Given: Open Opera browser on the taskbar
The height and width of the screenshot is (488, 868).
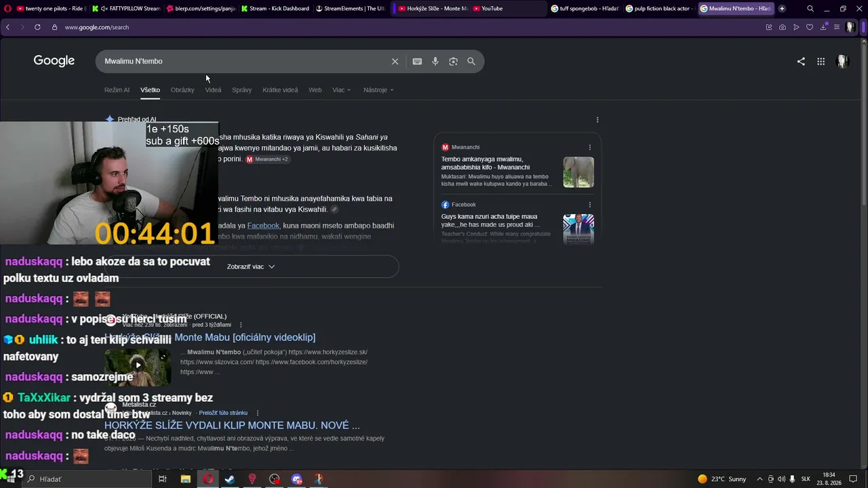Looking at the screenshot, I should tap(208, 479).
